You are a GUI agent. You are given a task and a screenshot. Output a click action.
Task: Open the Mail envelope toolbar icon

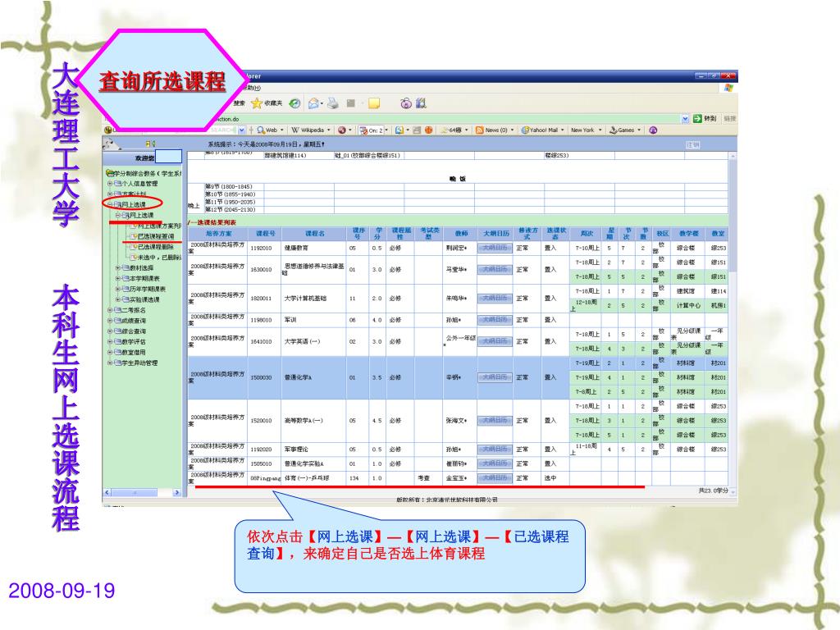pyautogui.click(x=314, y=103)
